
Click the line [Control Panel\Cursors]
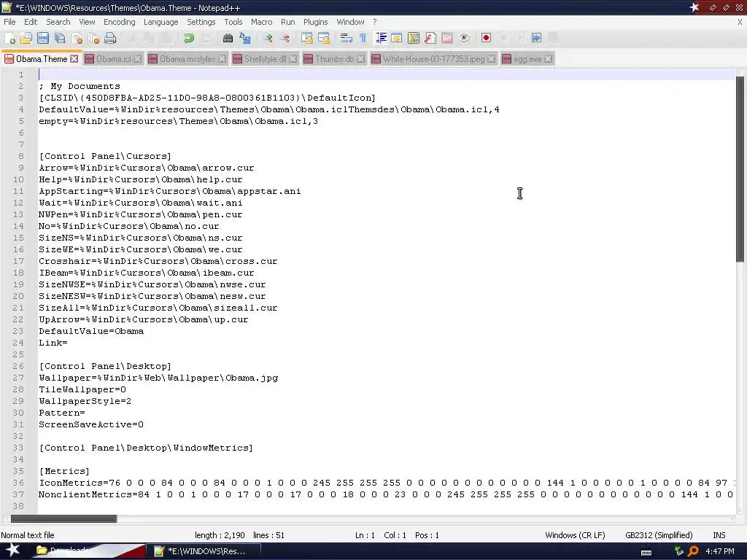point(105,156)
